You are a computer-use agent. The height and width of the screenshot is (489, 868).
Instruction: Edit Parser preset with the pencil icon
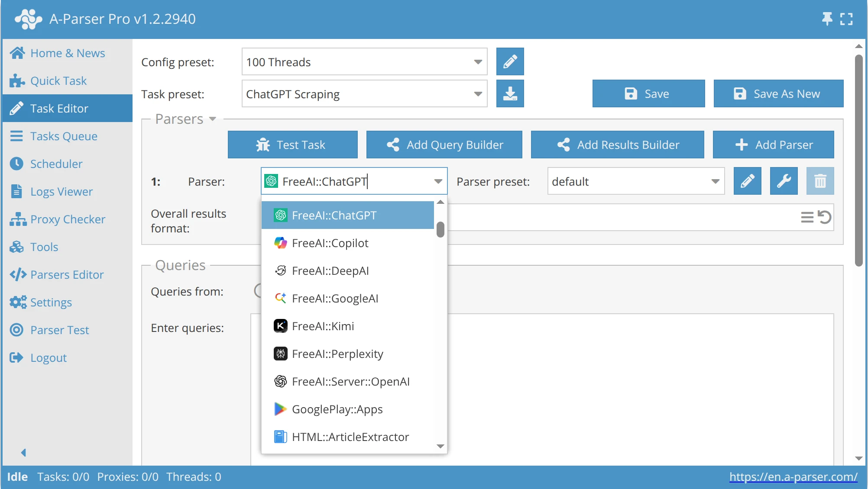(x=748, y=181)
